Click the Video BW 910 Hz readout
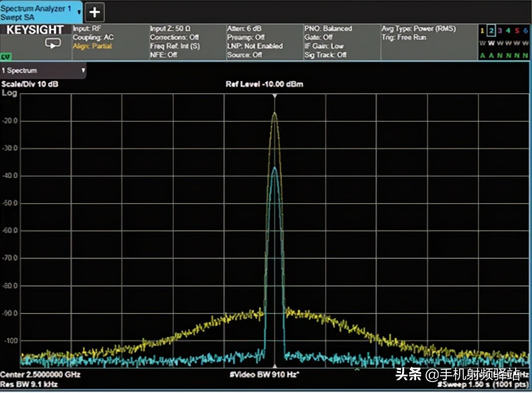 coord(264,374)
